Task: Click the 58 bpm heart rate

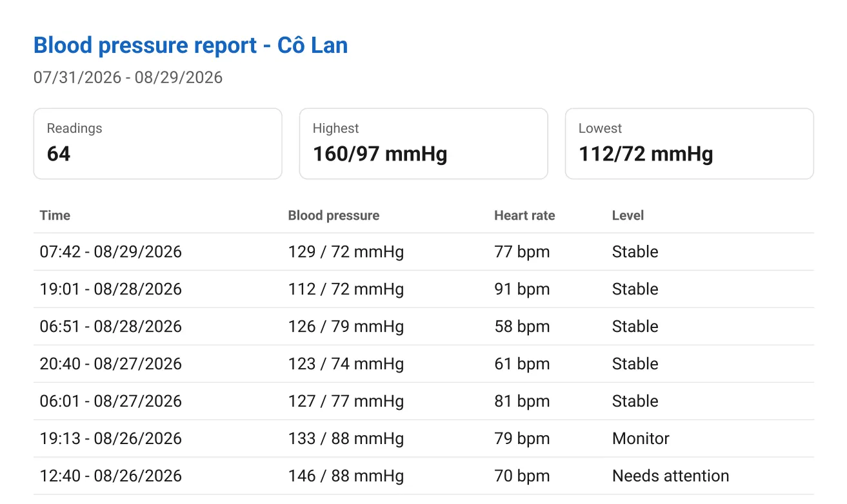Action: pos(522,327)
